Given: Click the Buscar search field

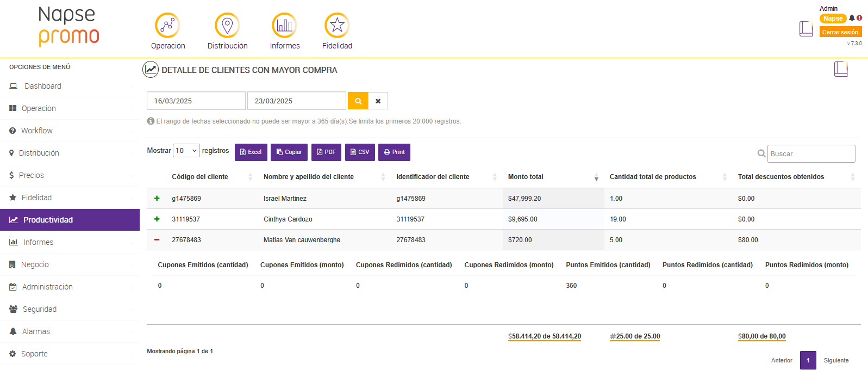Looking at the screenshot, I should coord(811,154).
